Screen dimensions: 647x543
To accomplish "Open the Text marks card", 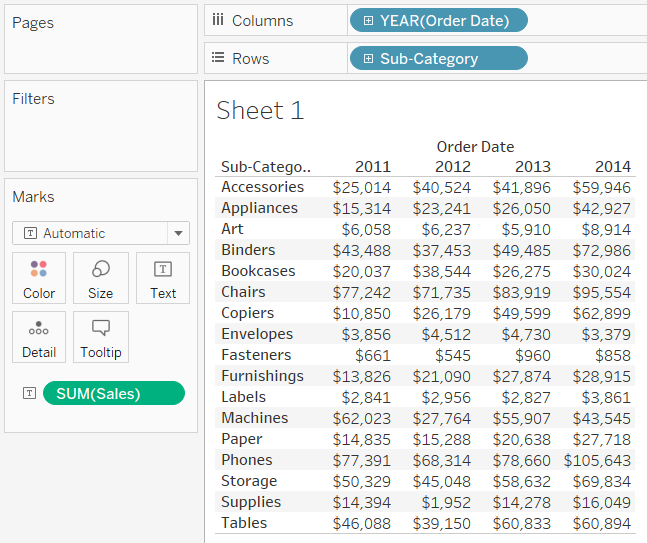I will (x=163, y=278).
